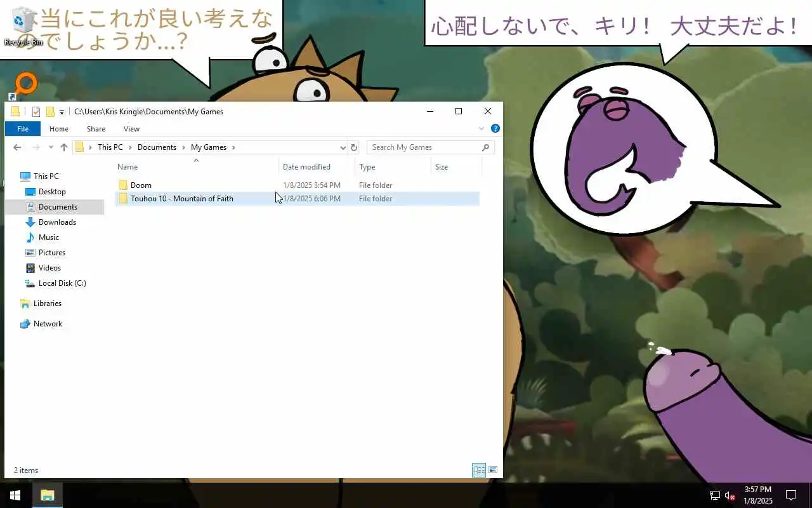Go back with the Back arrow
Screen dimensions: 812x508
(x=17, y=147)
